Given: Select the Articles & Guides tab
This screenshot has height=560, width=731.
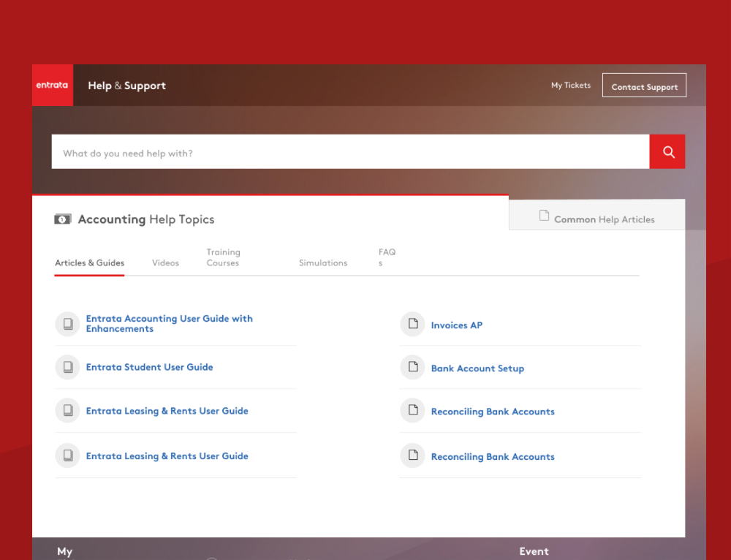Looking at the screenshot, I should point(90,263).
